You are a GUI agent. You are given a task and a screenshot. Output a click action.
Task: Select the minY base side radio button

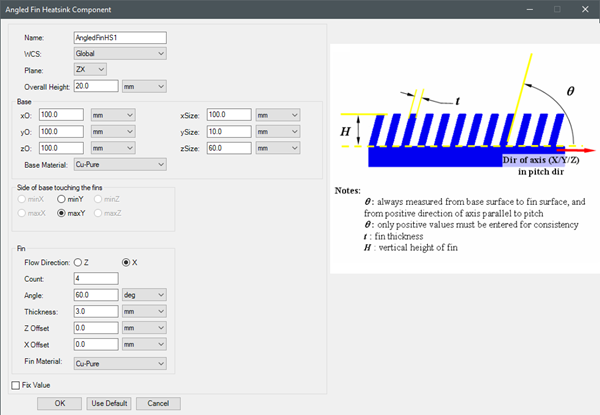point(61,200)
